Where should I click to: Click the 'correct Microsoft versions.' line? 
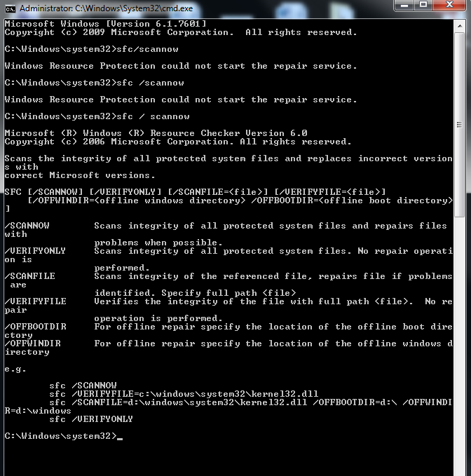pyautogui.click(x=80, y=175)
